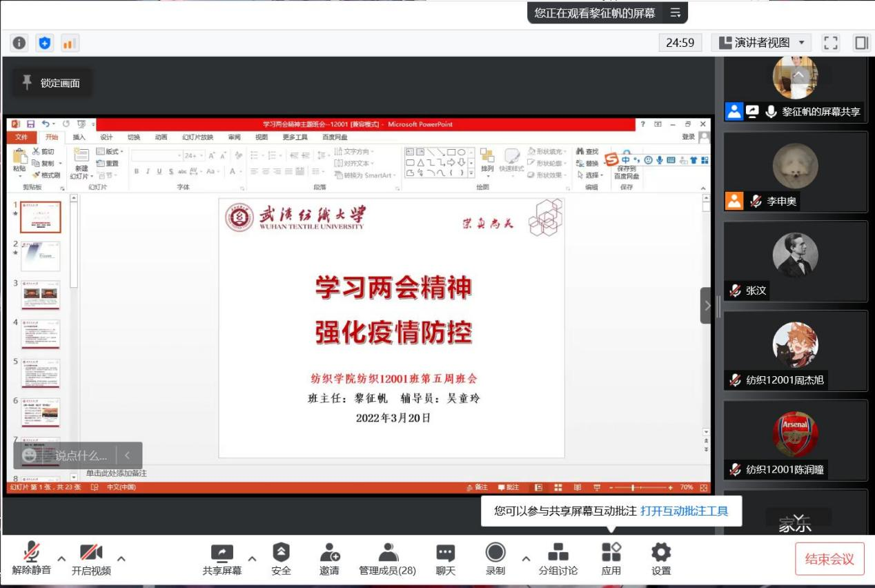875x588 pixels.
Task: Click the open annotation tool link
Action: [684, 511]
